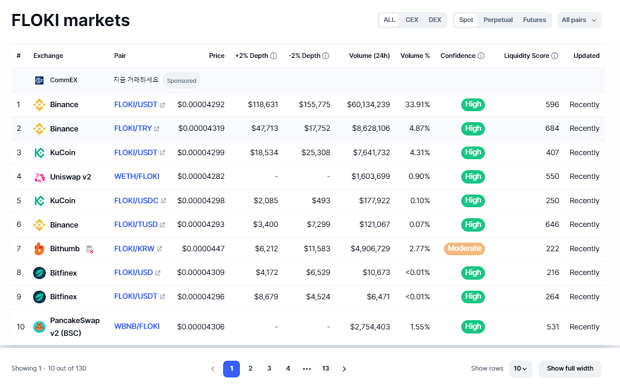Open the WETH/FLOKI pair link
The width and height of the screenshot is (620, 385).
(x=137, y=177)
